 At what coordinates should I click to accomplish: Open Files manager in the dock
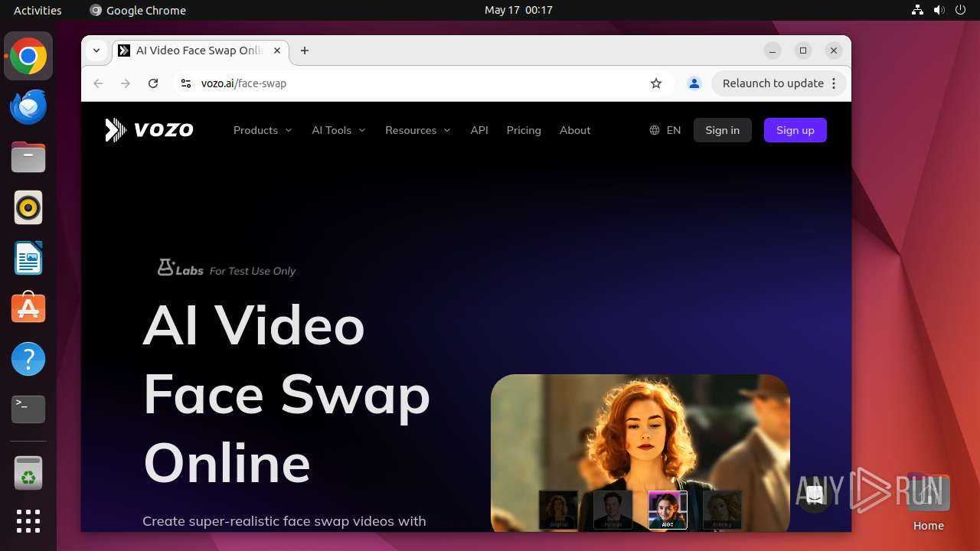pos(28,157)
